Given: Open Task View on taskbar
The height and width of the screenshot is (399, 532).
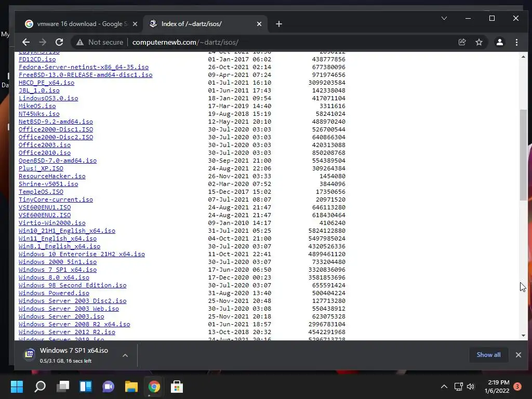Looking at the screenshot, I should [63, 387].
